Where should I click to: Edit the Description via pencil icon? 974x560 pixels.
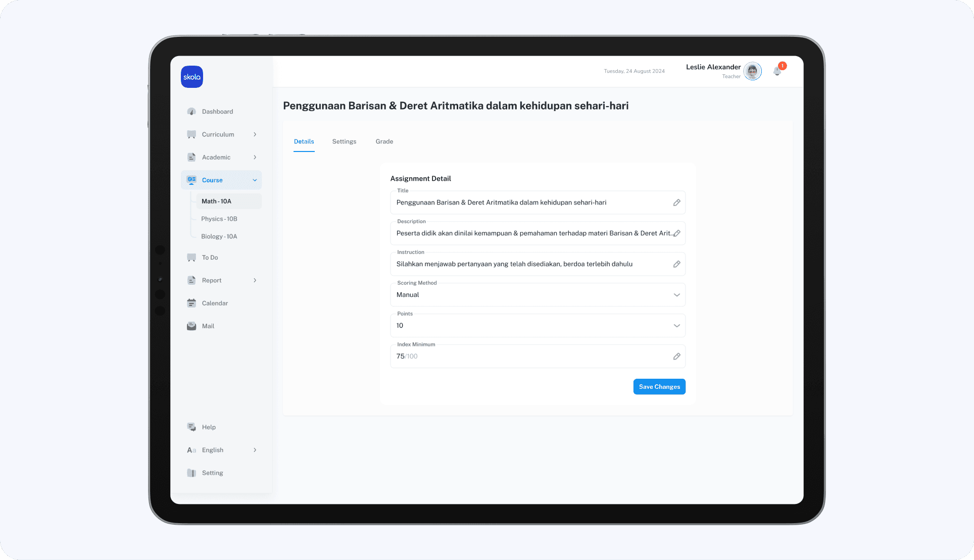tap(676, 233)
